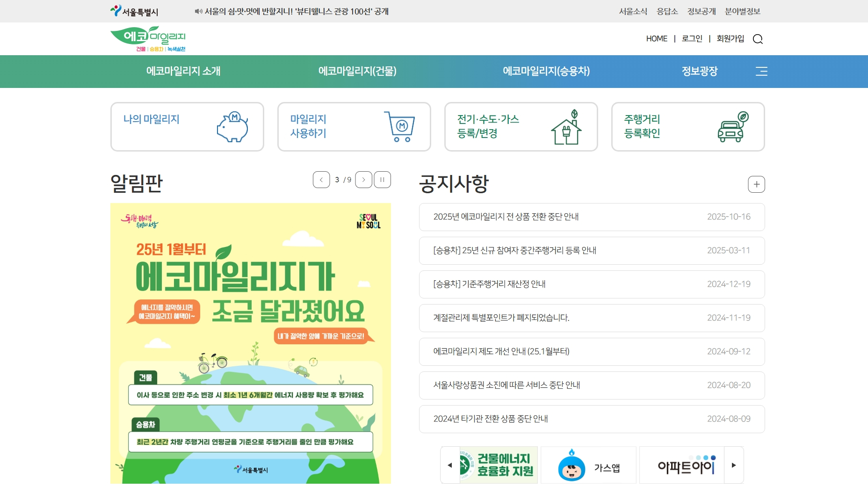Open notice 2024년 타기관 전환 상품 중단 안내
The image size is (868, 494).
point(592,419)
